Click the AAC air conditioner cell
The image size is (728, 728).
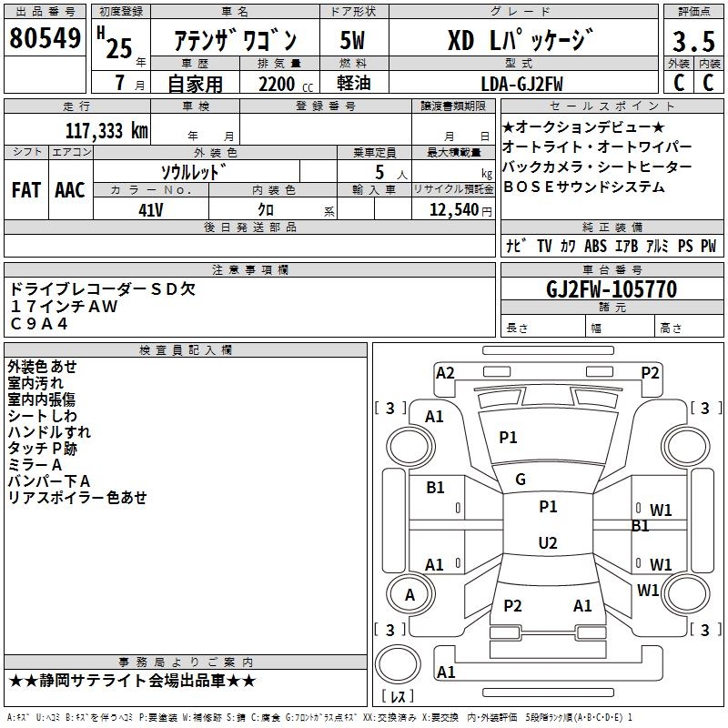click(70, 189)
